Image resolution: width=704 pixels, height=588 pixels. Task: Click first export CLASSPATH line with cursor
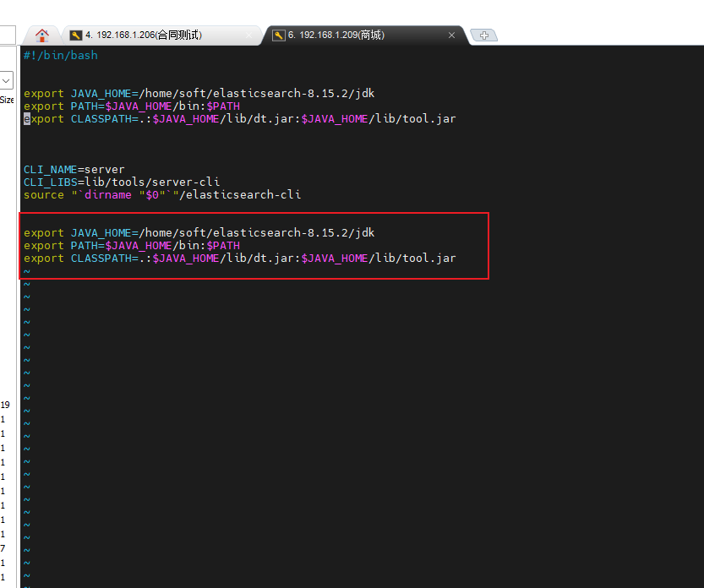(x=240, y=118)
